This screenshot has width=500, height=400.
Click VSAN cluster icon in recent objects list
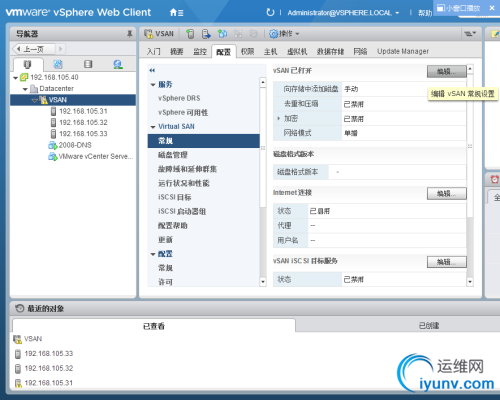coord(17,339)
